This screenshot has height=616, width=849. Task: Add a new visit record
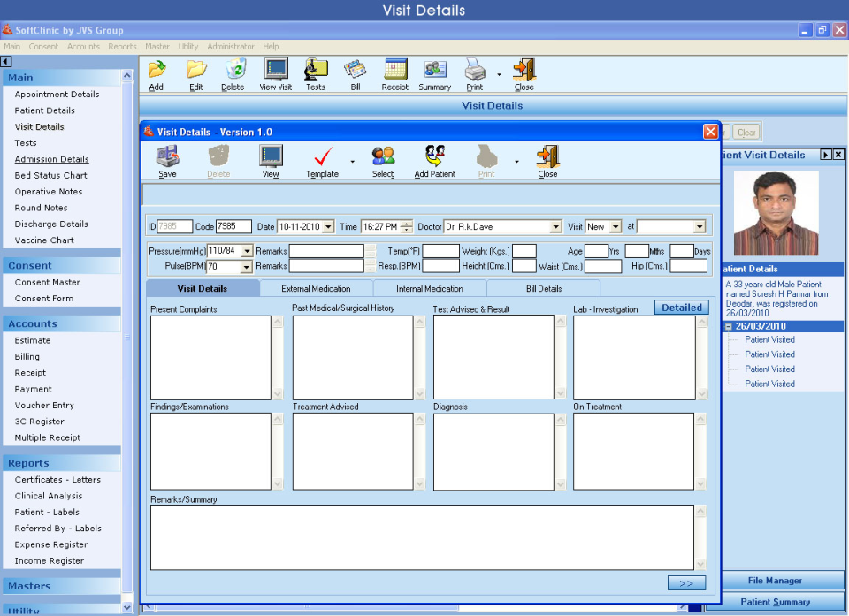coord(156,73)
